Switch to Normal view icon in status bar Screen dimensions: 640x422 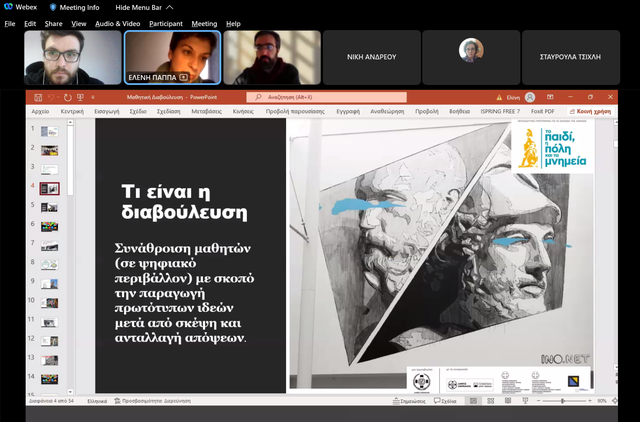tap(473, 401)
